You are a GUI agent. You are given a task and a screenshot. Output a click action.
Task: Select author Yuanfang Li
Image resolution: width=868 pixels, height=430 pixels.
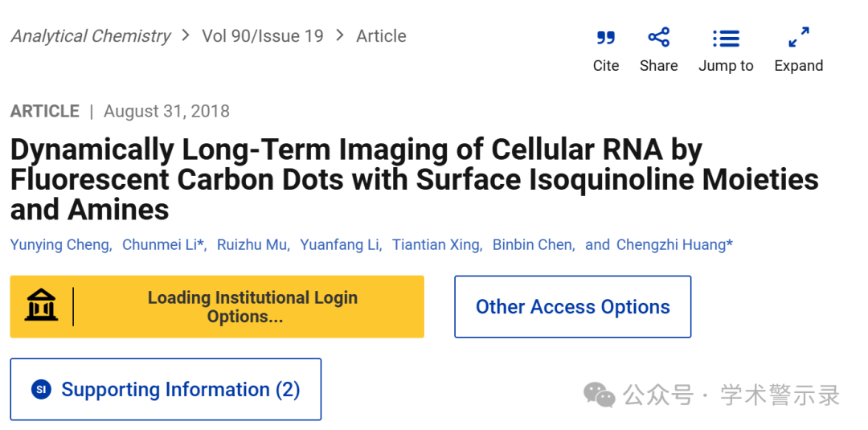339,244
